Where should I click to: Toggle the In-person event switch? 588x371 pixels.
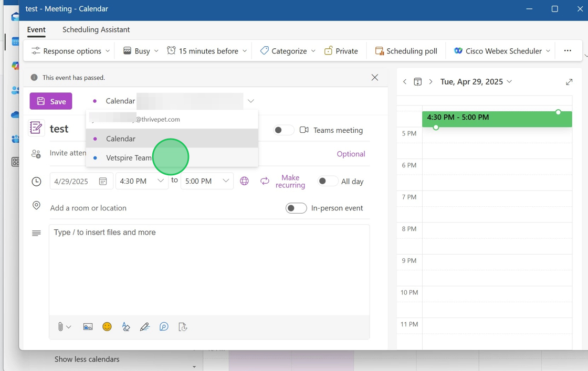pos(296,208)
